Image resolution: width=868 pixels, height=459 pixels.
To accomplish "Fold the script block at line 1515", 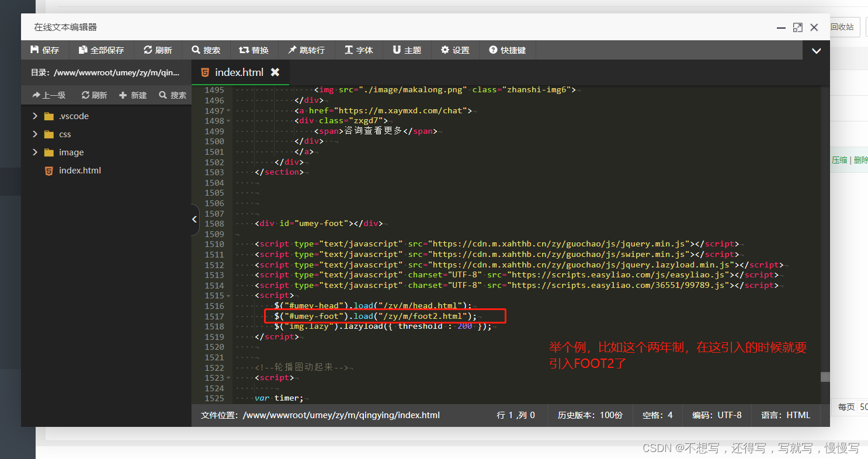I will tap(228, 295).
